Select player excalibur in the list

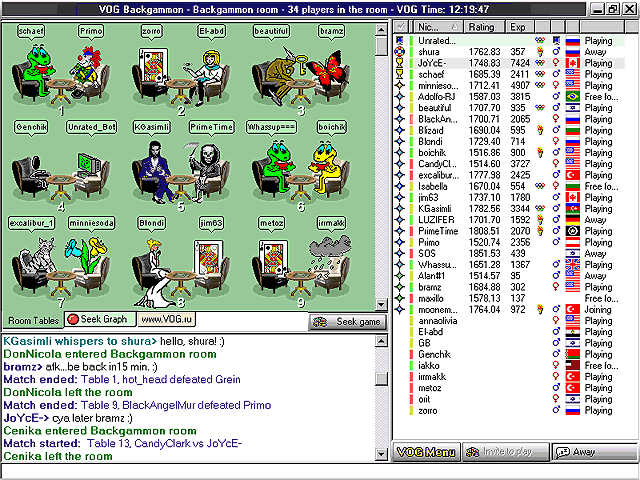(x=509, y=175)
